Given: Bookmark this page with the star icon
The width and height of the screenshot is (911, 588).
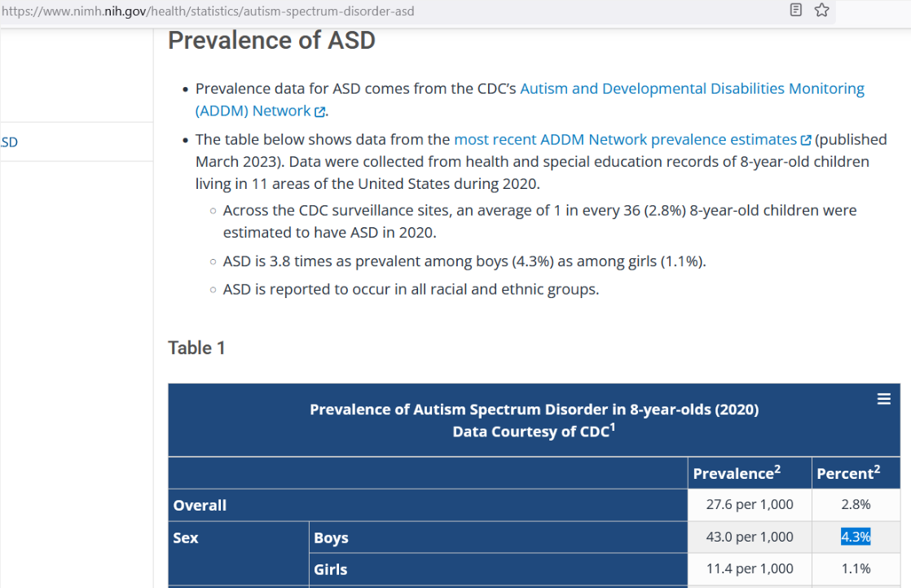Looking at the screenshot, I should click(x=821, y=10).
